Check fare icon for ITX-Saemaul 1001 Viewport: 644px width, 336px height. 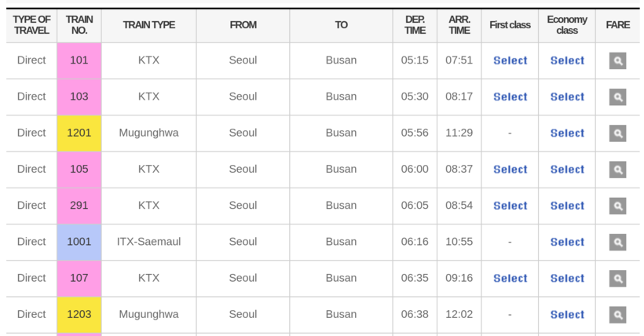[618, 242]
